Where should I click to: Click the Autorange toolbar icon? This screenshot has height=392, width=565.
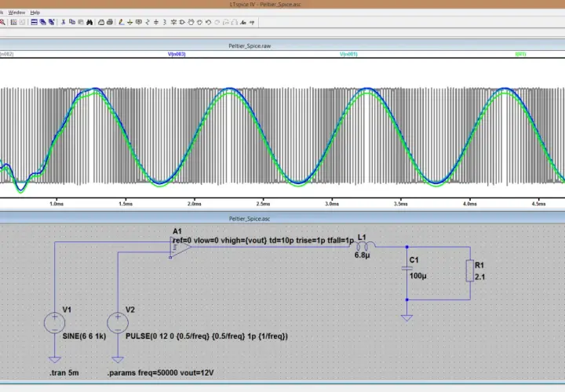tap(13, 22)
